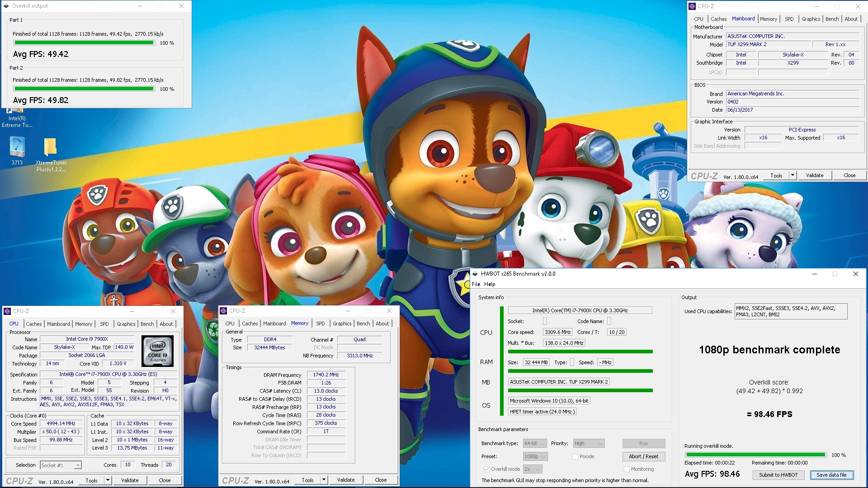Click the HWBOT x265 Benchmark title icon

click(x=475, y=274)
